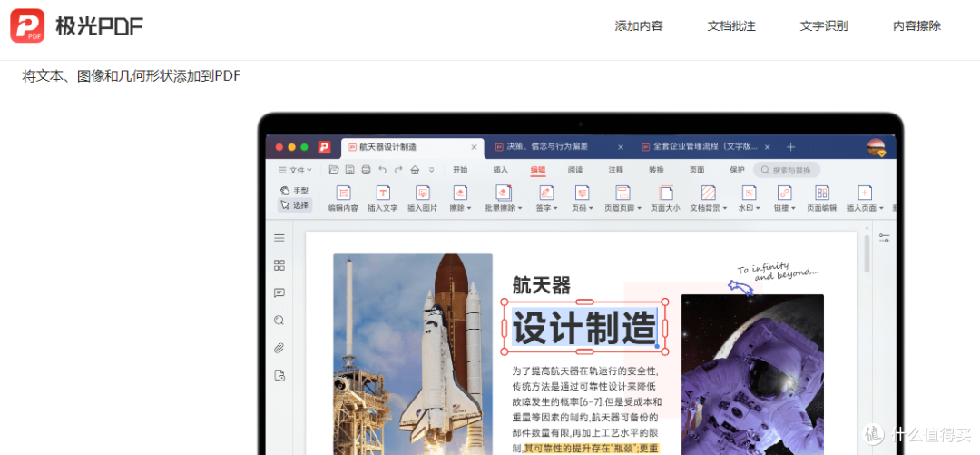Expand the quick toolbar customize arrow
Screen dimensions: 980x455
(431, 170)
